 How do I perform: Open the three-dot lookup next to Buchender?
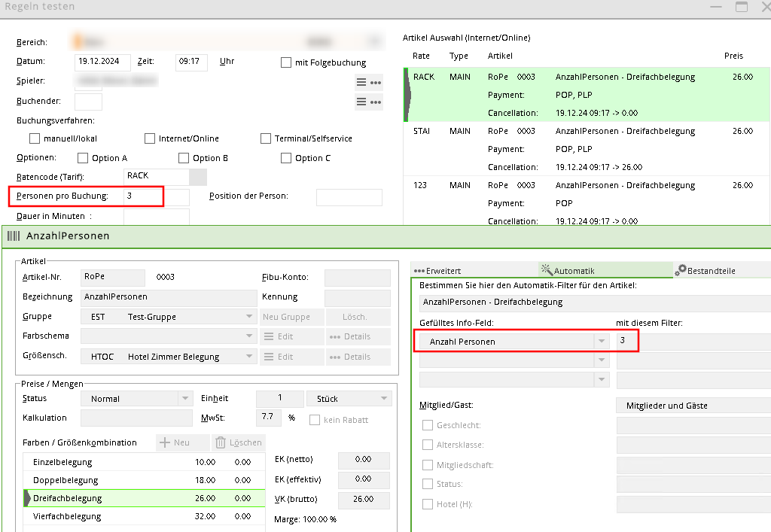tap(376, 102)
